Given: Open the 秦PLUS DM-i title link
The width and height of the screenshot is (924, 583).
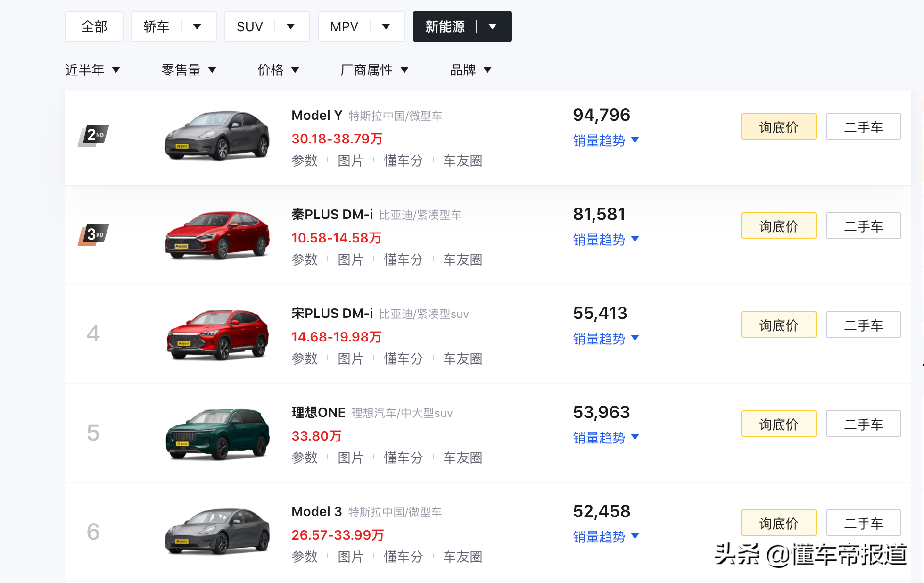Looking at the screenshot, I should click(332, 215).
